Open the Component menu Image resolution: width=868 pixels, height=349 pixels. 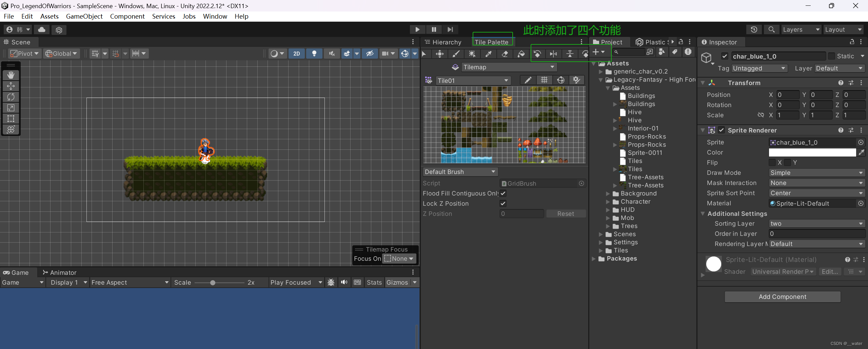127,16
